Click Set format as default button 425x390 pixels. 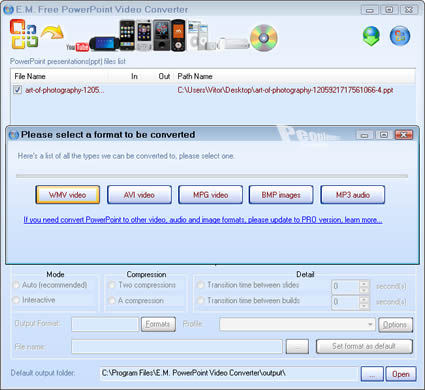[364, 346]
